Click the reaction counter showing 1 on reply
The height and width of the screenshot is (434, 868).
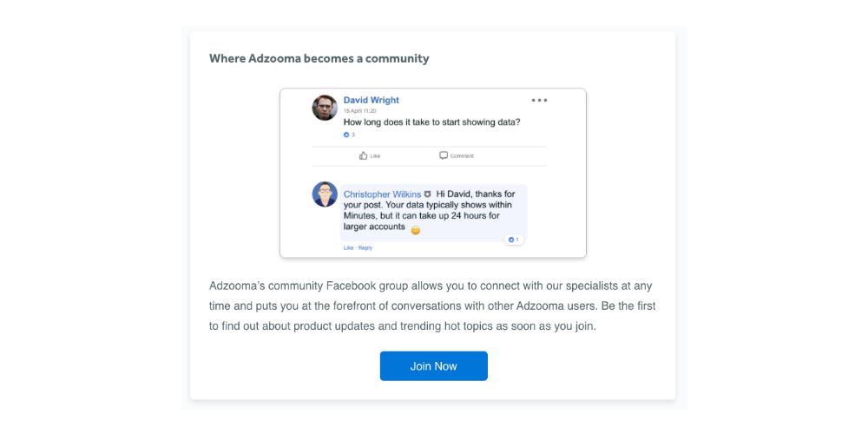click(514, 240)
